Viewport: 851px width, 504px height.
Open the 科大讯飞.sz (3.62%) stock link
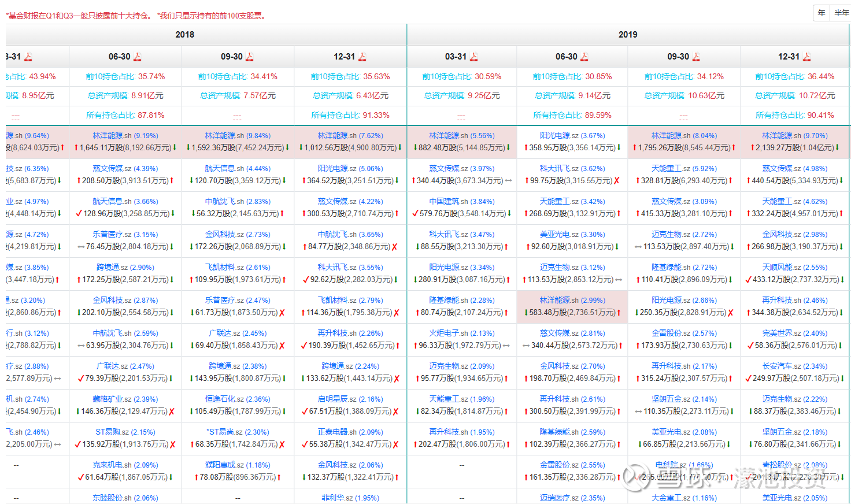[x=572, y=169]
